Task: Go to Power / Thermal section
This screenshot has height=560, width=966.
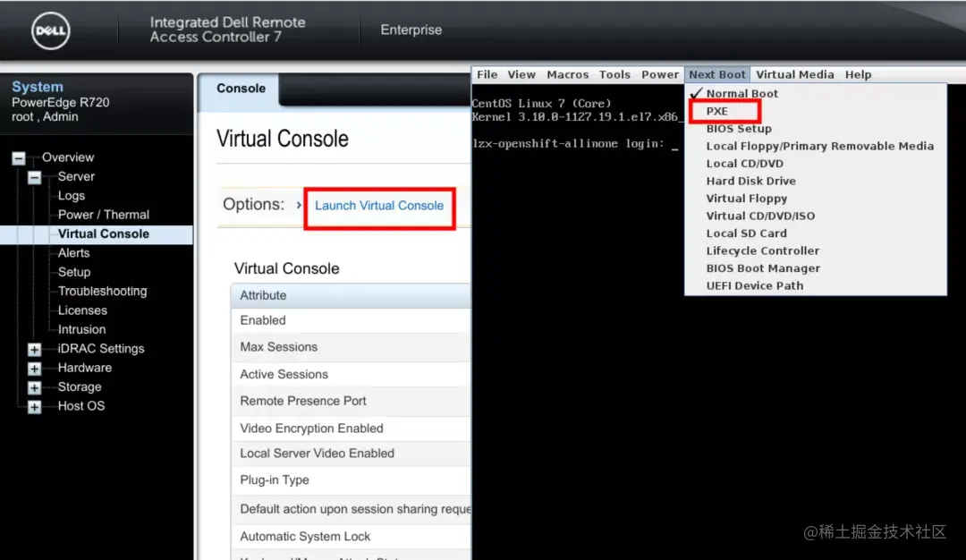Action: 104,215
